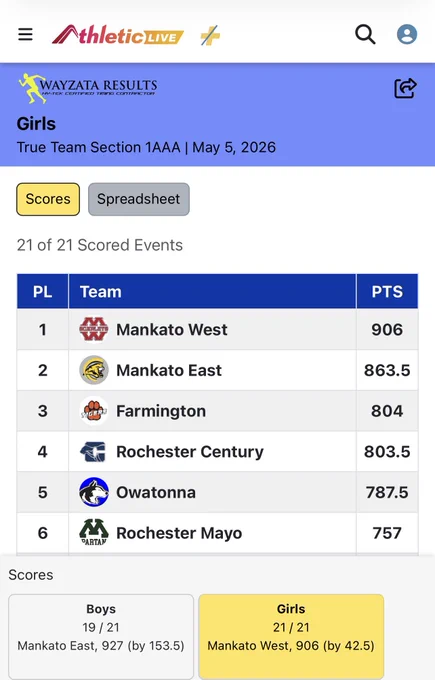This screenshot has height=680, width=435.
Task: Open the Rochester Mayo team row
Action: (217, 533)
